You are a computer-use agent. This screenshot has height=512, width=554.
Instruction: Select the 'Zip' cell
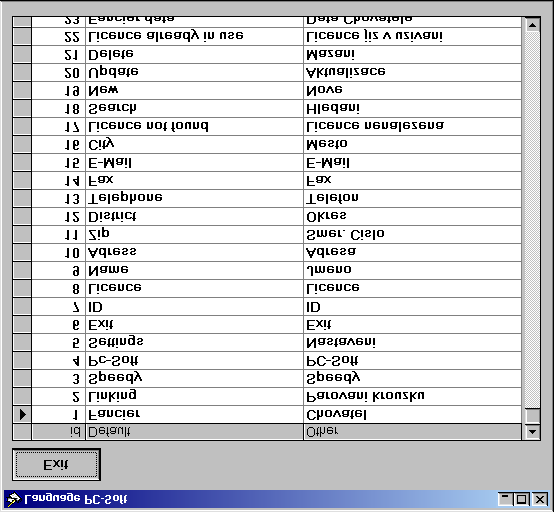click(x=194, y=234)
